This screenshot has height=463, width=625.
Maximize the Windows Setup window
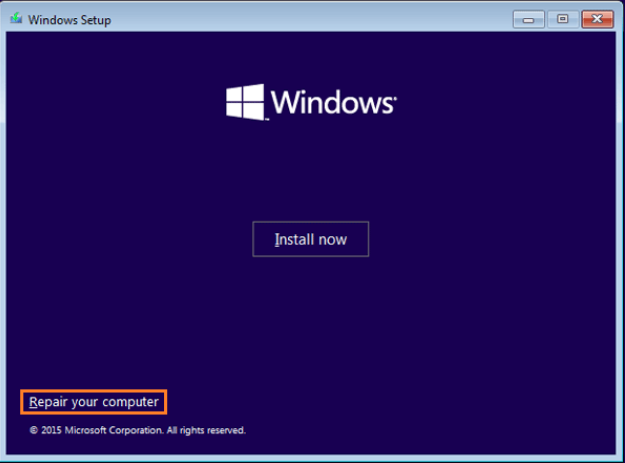562,19
